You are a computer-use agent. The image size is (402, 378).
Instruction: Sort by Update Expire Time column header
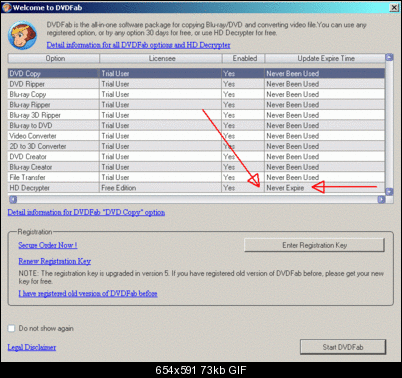(325, 58)
